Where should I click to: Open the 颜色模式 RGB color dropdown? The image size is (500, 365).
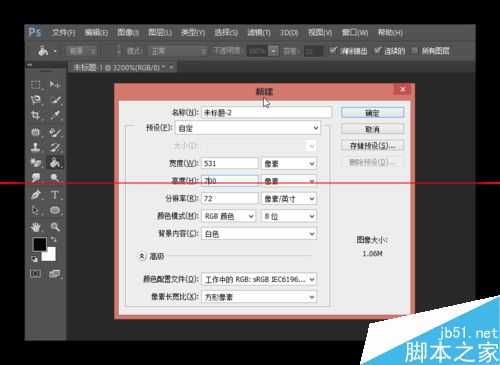[229, 216]
